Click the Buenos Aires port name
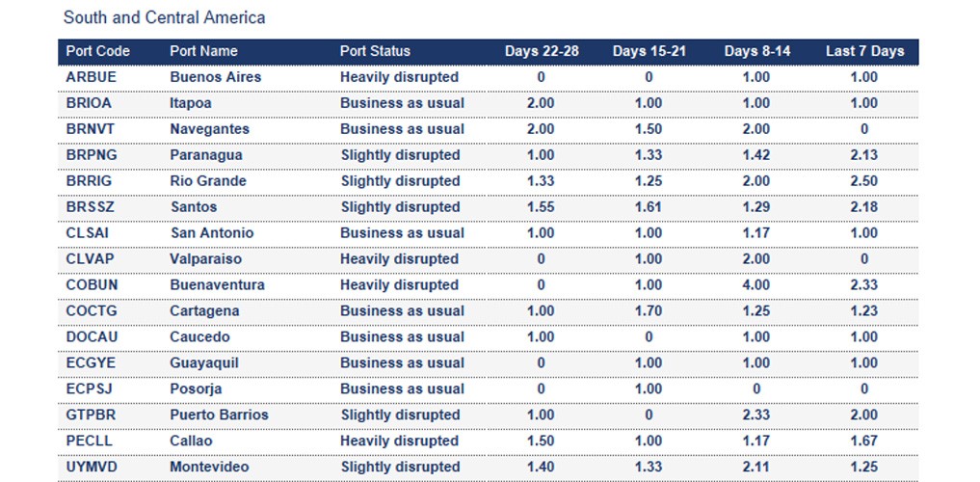Screen dimensions: 980x482 215,77
